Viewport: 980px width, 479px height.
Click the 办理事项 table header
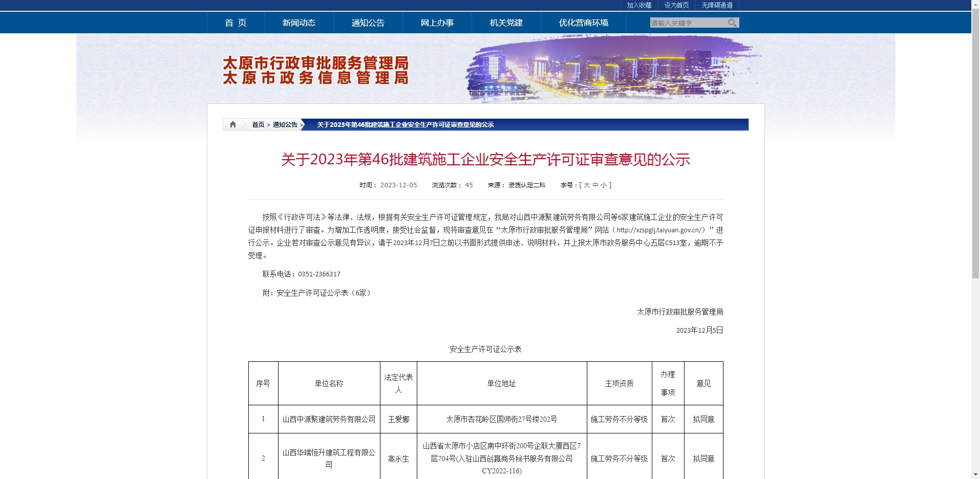click(x=668, y=383)
